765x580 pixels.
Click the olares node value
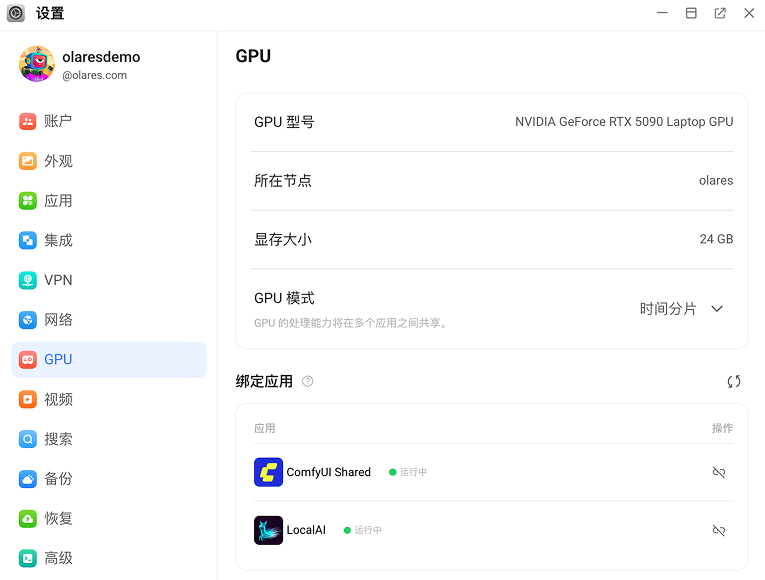coord(716,180)
